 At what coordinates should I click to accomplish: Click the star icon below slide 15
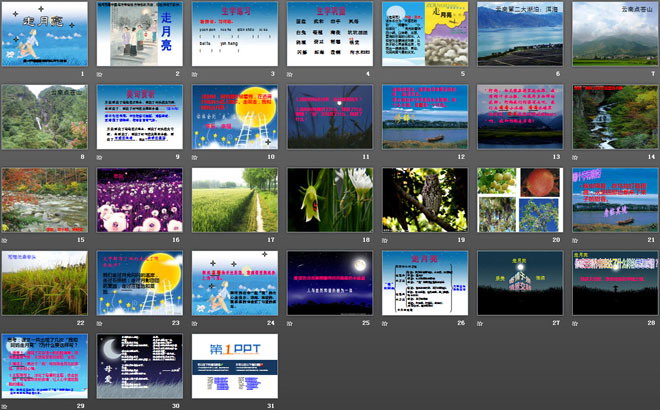click(x=5, y=240)
